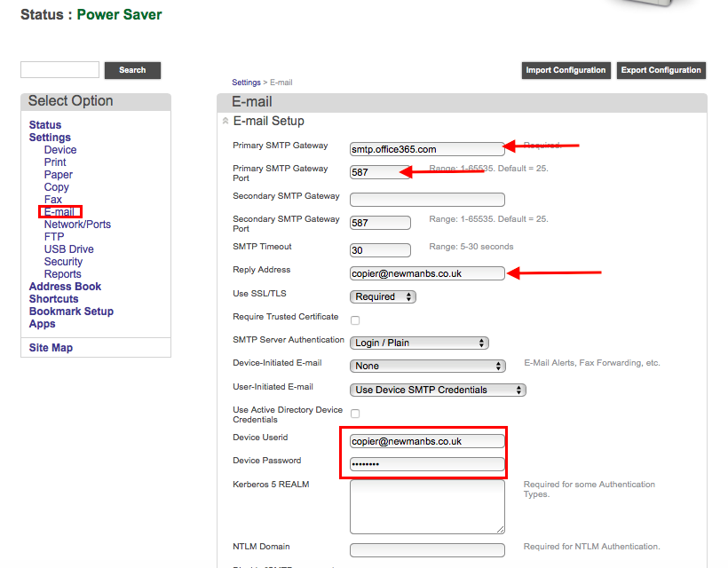Open the Device-Initiated E-mail dropdown
The image size is (728, 568).
coord(427,366)
